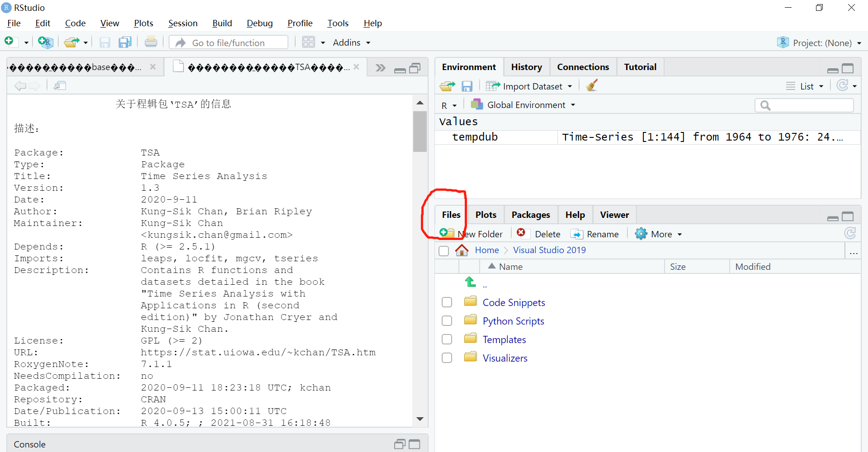Screen dimensions: 868x452
Task: Click the back arrow in source pane
Action: pyautogui.click(x=20, y=85)
